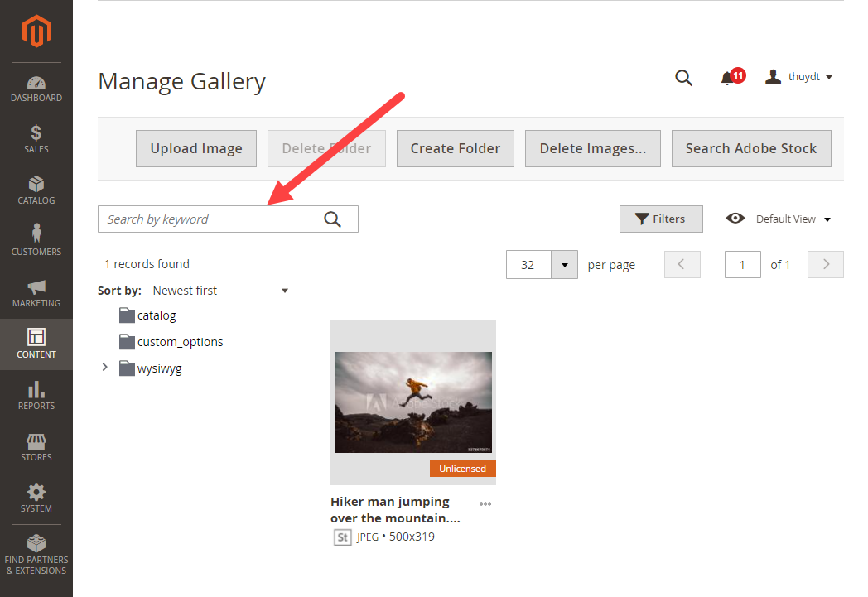Image resolution: width=868 pixels, height=597 pixels.
Task: Open the per page count dropdown
Action: (564, 264)
